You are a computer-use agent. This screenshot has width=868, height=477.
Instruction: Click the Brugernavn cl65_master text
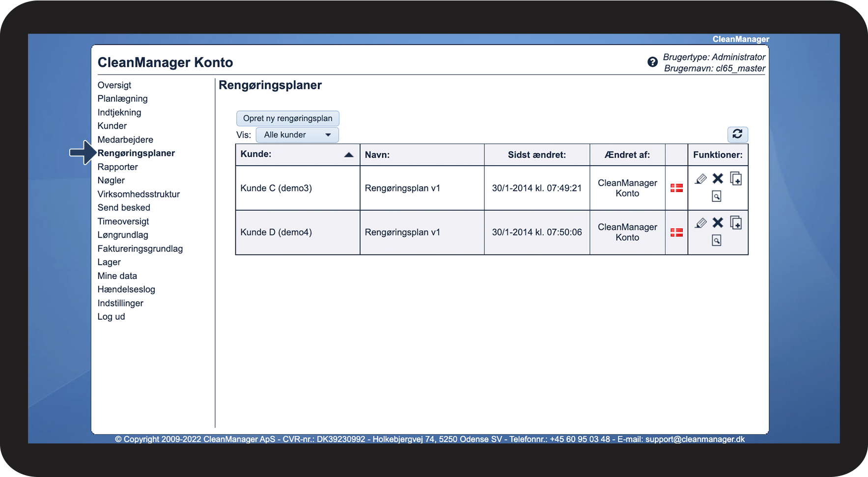click(x=715, y=68)
